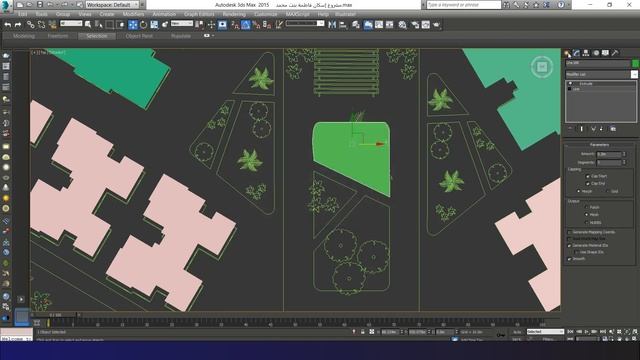Open the named selection sets dropdown
Screen dimensions: 640x360
(305, 24)
